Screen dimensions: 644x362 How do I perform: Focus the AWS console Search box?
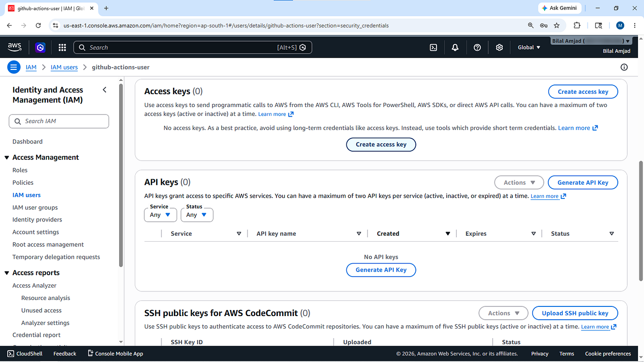(193, 47)
